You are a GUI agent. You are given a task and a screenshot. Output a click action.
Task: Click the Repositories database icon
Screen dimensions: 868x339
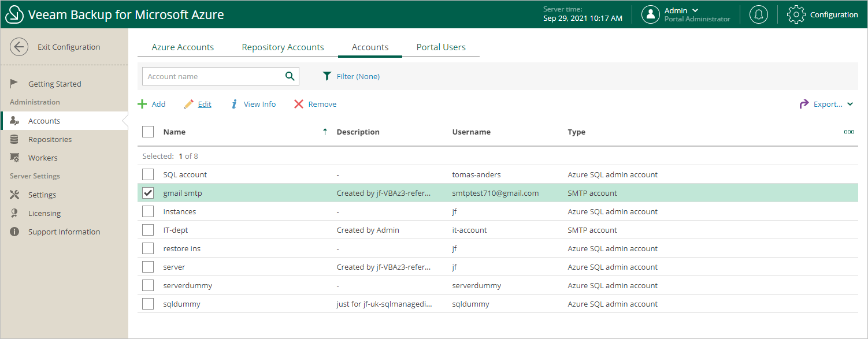pos(14,139)
